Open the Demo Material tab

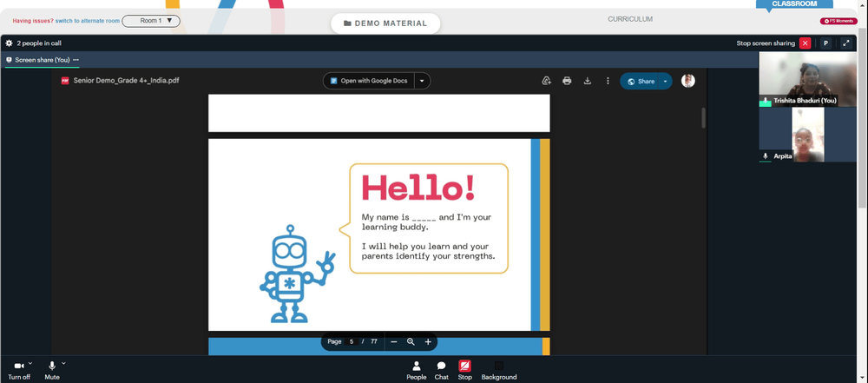pos(385,23)
